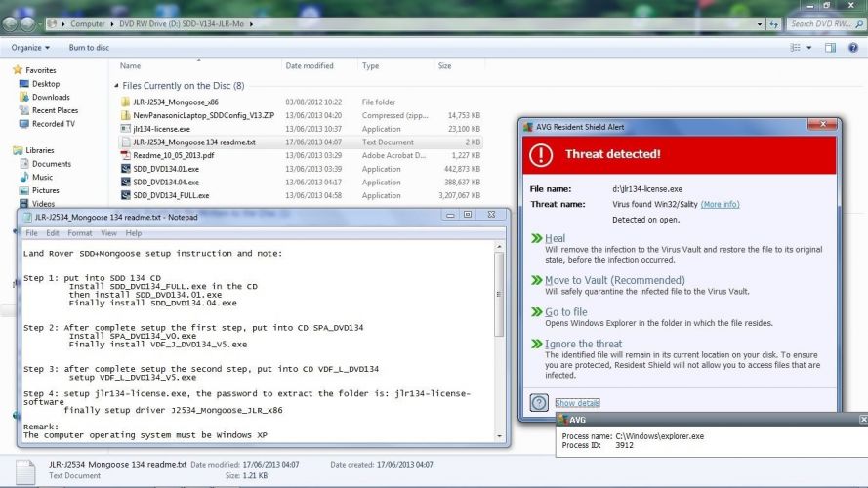
Task: Select JLR-J2534_Mongoose 134 readme.txt file row
Action: coord(300,142)
